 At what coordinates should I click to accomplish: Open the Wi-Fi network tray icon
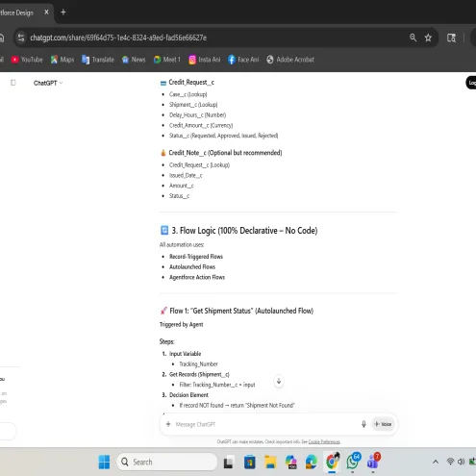[x=450, y=462]
